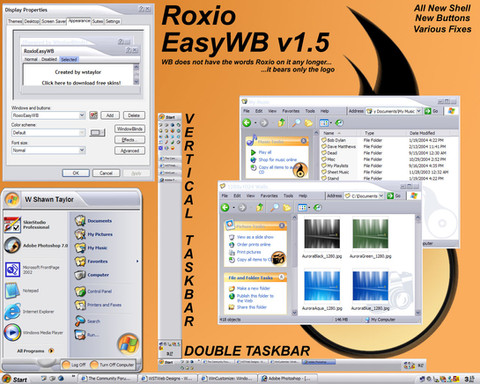Click 'Make a new folder' link
The height and width of the screenshot is (384, 480).
(253, 288)
